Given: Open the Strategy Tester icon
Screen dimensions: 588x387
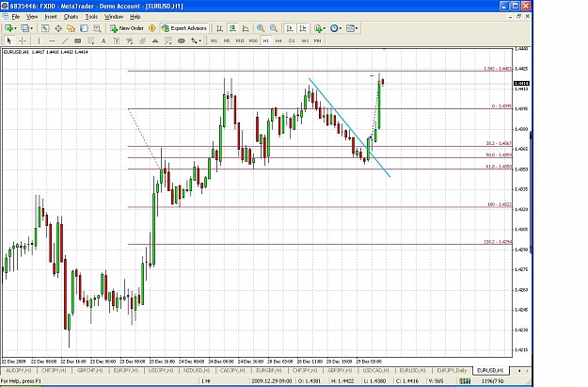Looking at the screenshot, I should coord(97,28).
